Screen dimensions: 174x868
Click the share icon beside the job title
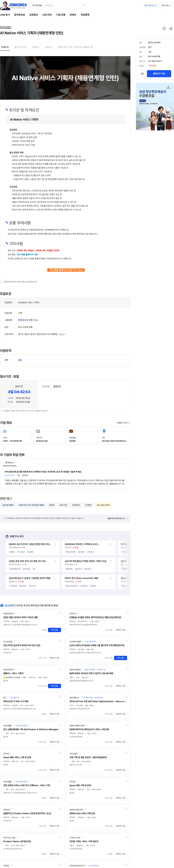point(171,29)
